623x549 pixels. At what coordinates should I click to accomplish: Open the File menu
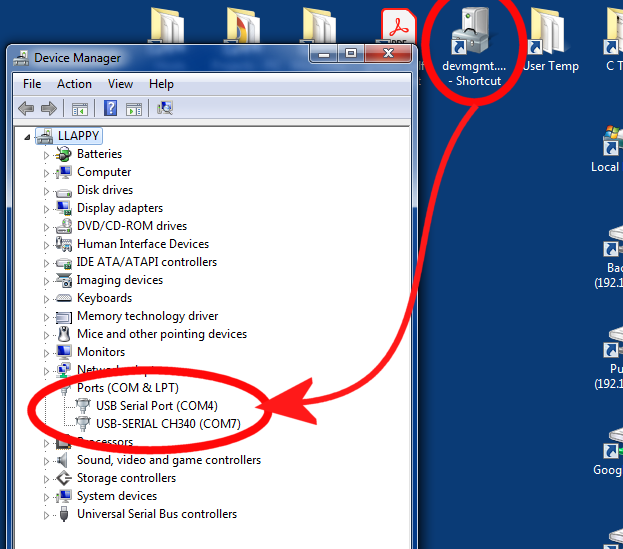click(x=32, y=84)
